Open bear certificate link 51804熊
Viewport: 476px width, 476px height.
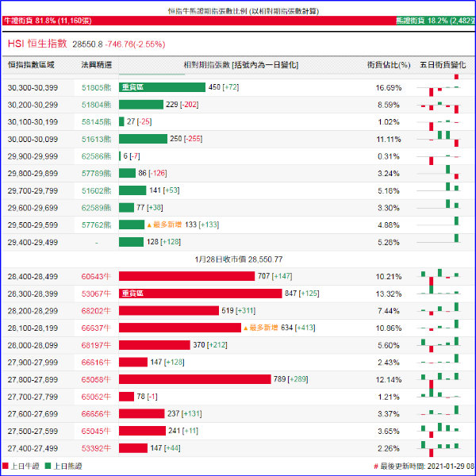(x=97, y=105)
